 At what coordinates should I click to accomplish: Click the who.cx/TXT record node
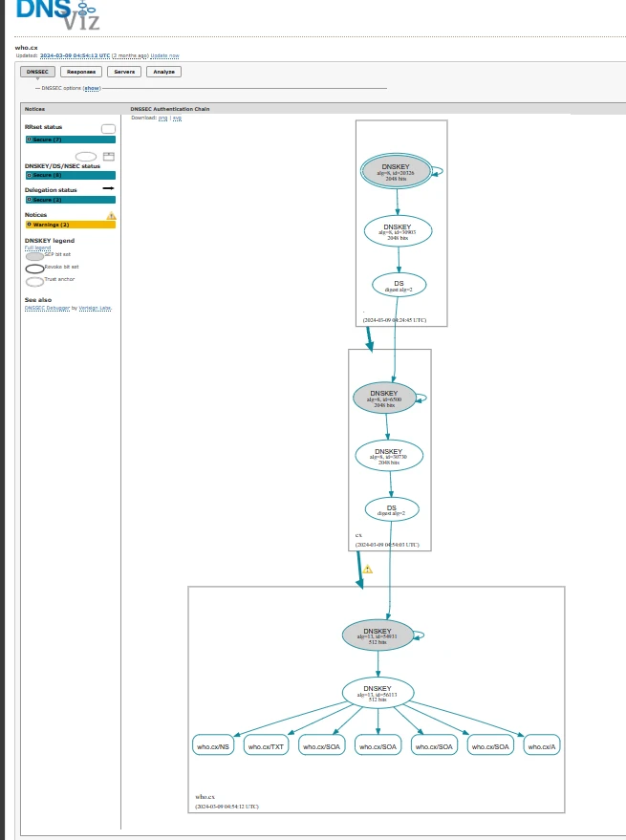267,745
